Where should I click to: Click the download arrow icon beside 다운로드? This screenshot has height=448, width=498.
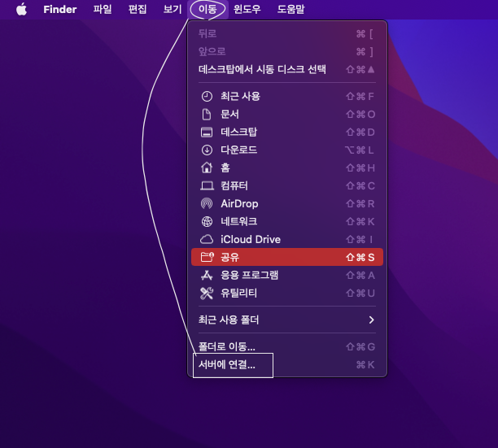(x=207, y=150)
